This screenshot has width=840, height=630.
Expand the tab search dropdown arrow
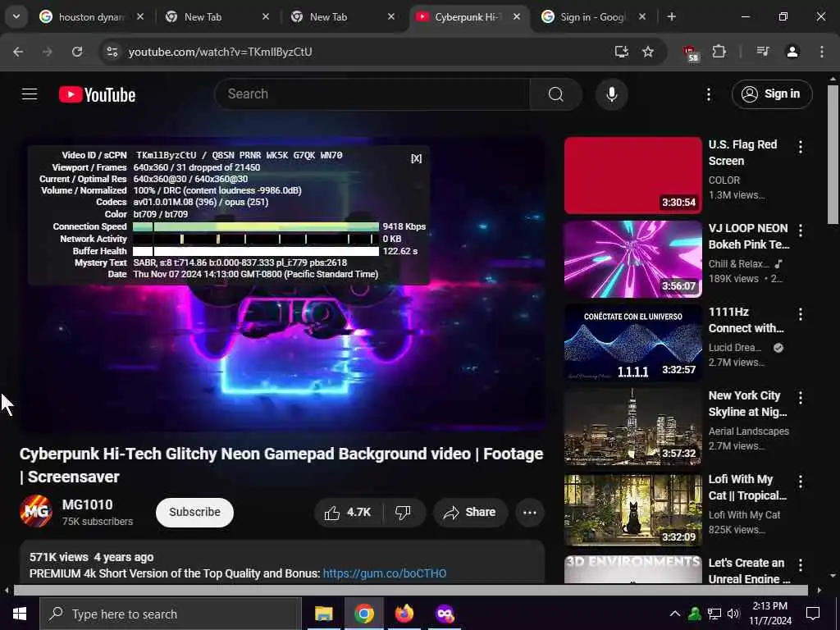(x=16, y=16)
